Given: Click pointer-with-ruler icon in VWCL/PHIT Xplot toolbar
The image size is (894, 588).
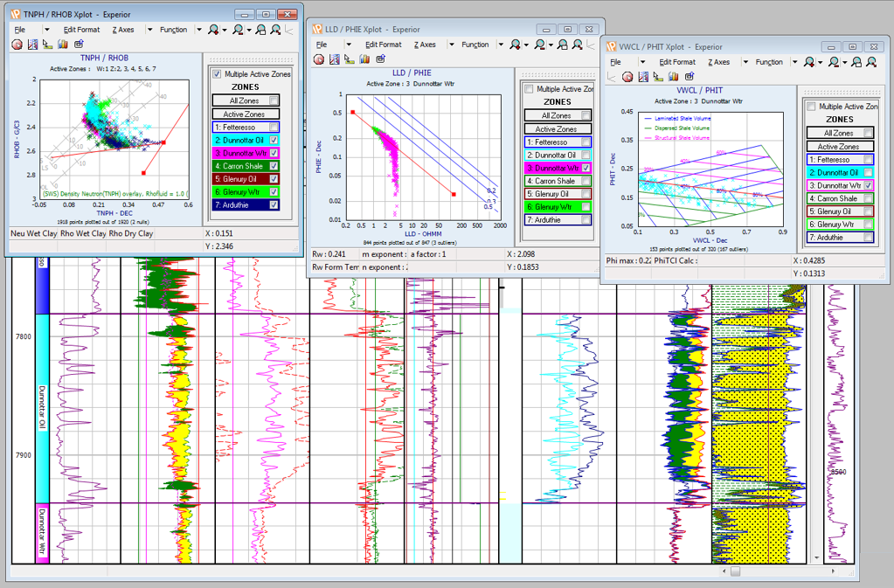Looking at the screenshot, I should point(659,77).
